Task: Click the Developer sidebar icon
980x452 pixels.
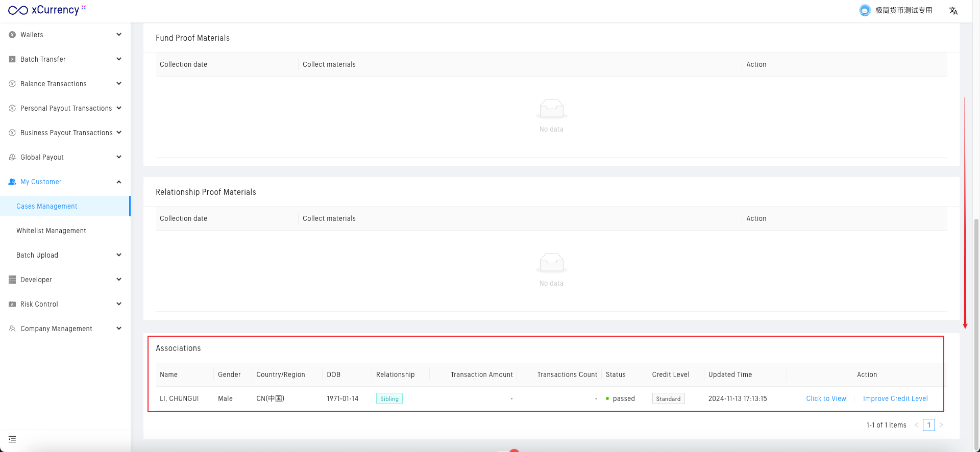Action: [x=12, y=280]
